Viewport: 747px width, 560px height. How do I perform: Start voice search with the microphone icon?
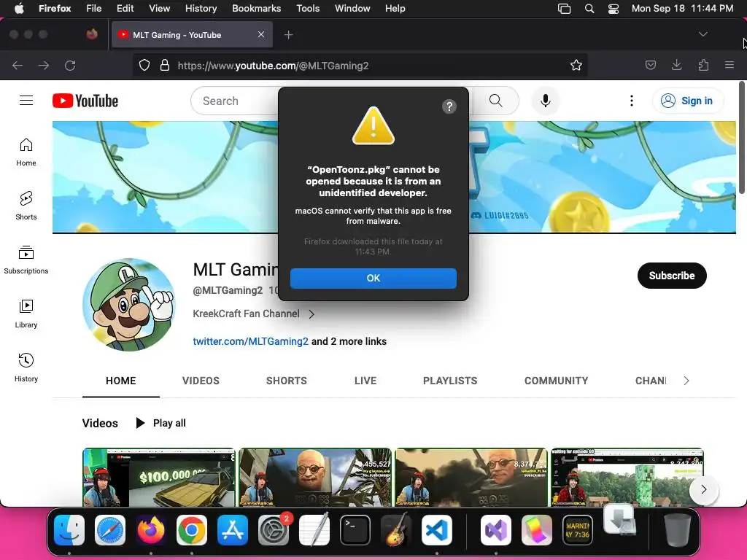[546, 101]
